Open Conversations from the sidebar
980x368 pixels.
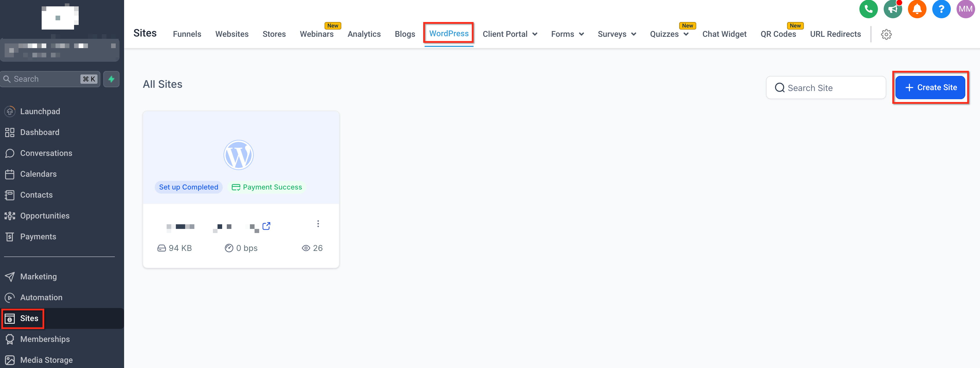[46, 153]
